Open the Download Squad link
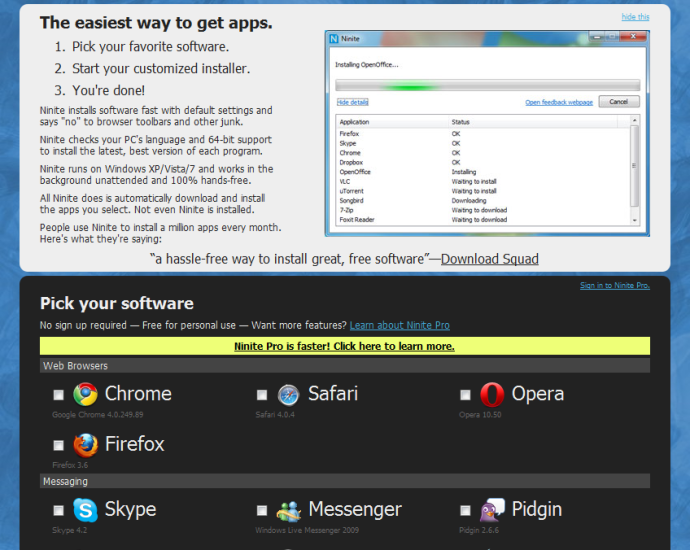This screenshot has width=690, height=550. pyautogui.click(x=489, y=259)
